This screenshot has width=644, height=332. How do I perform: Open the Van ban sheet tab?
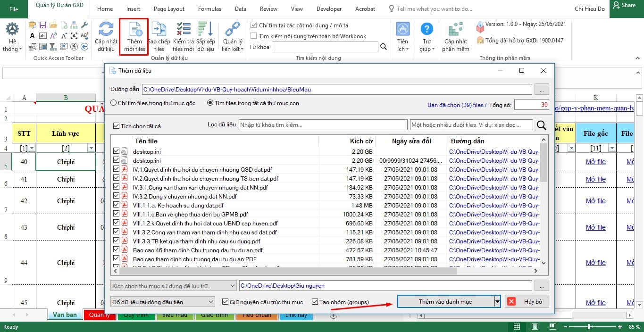(x=65, y=315)
